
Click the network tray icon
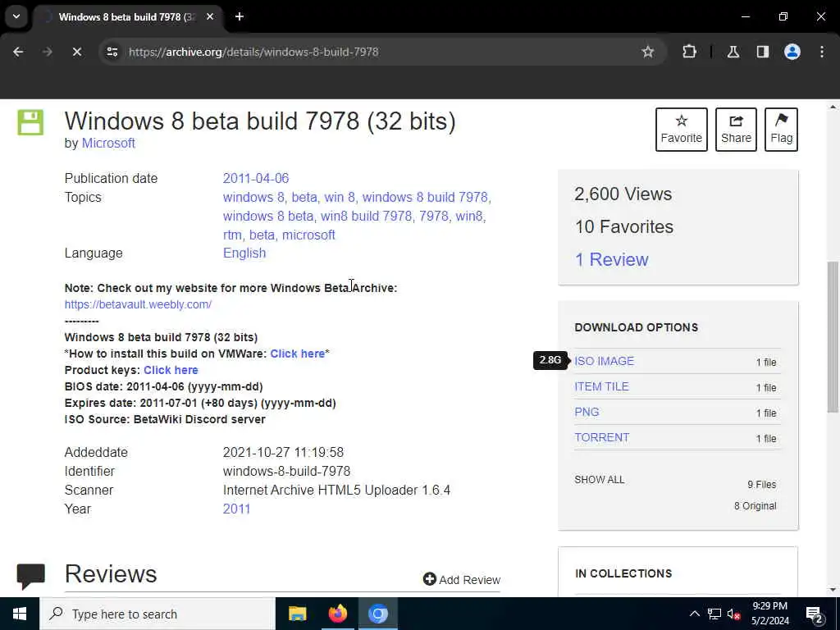click(714, 614)
